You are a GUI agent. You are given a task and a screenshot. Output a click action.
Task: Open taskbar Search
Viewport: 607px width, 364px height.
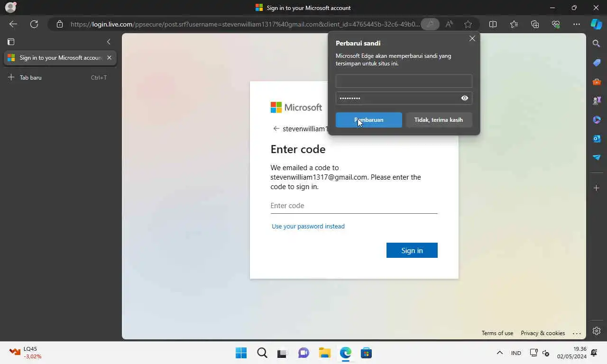click(262, 353)
